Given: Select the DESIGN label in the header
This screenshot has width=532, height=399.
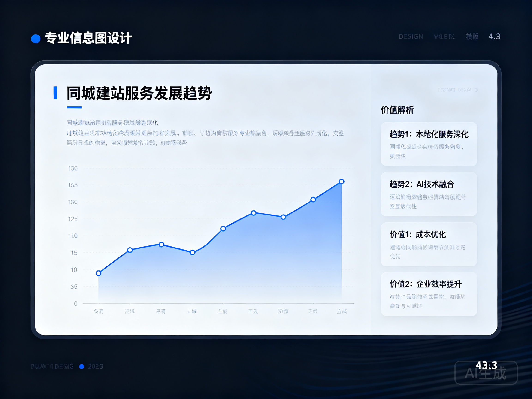Looking at the screenshot, I should (x=411, y=36).
